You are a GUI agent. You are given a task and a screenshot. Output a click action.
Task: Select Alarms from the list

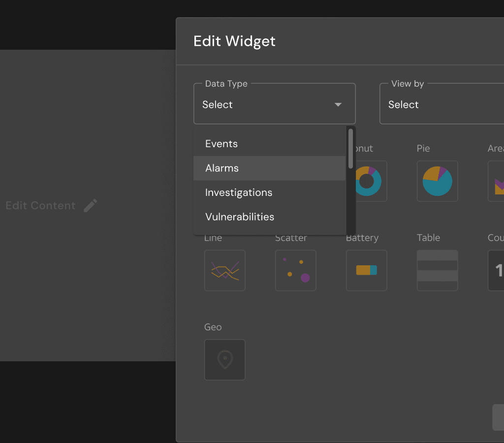pyautogui.click(x=221, y=168)
